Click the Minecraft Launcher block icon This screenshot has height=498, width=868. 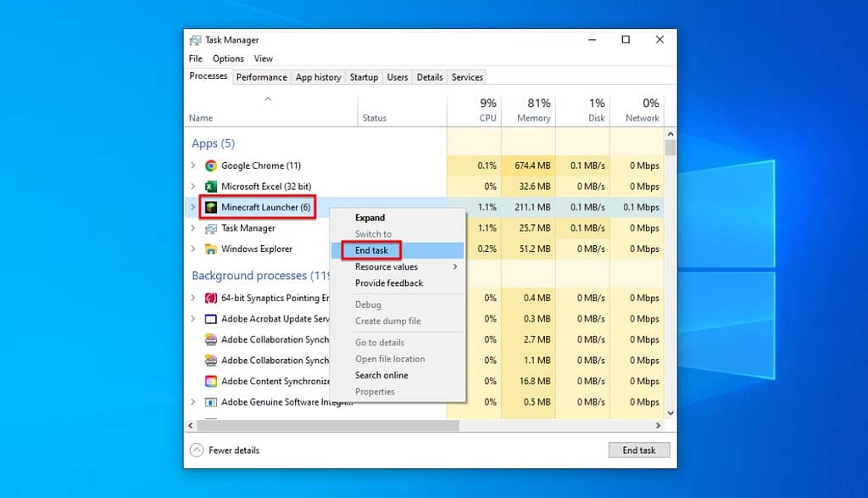(x=210, y=207)
